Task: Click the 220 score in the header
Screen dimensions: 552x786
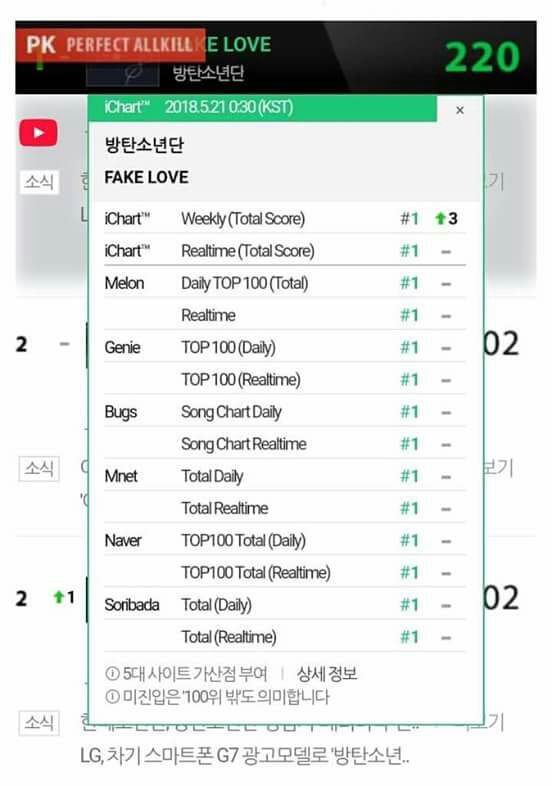Action: (x=482, y=57)
